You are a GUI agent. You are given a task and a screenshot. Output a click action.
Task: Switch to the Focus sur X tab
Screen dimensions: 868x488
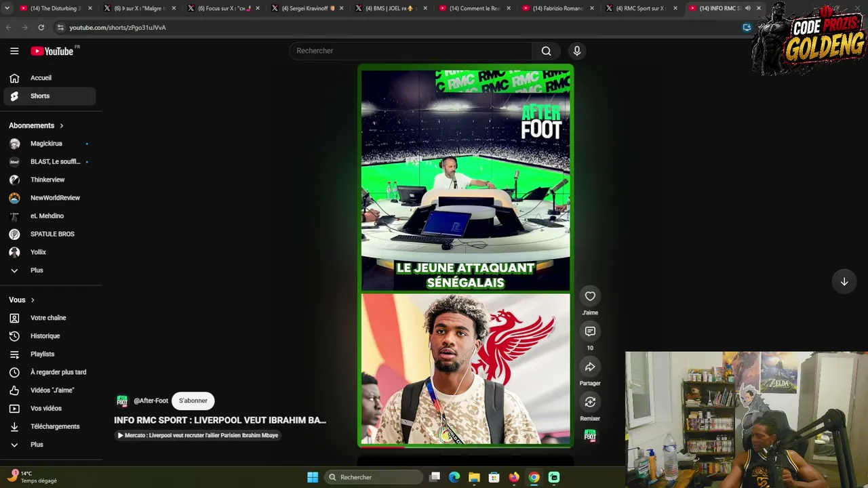pyautogui.click(x=223, y=8)
